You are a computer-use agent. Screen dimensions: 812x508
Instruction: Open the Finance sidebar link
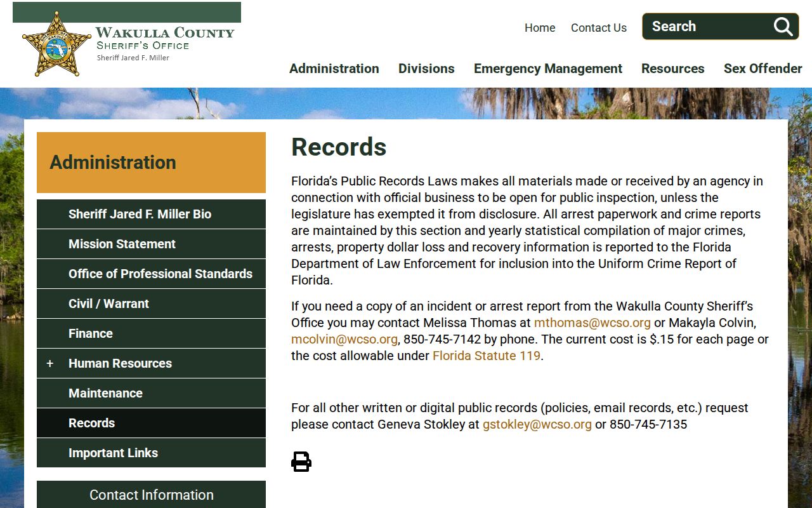coord(151,333)
